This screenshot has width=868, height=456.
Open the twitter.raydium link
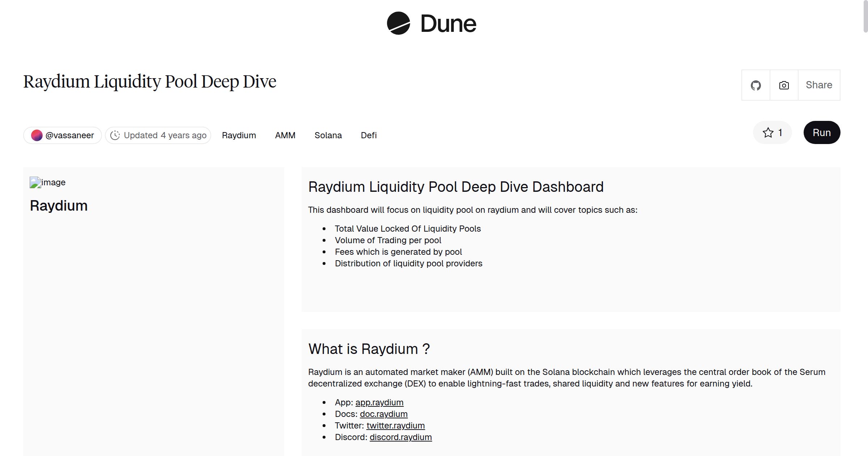(x=396, y=425)
